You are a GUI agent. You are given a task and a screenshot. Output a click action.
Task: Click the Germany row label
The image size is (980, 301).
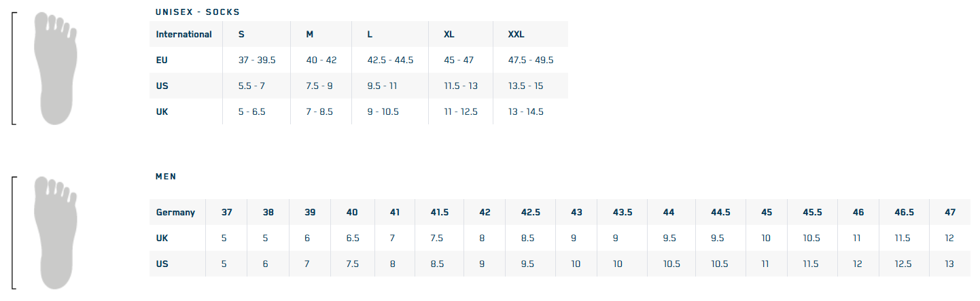click(x=175, y=212)
